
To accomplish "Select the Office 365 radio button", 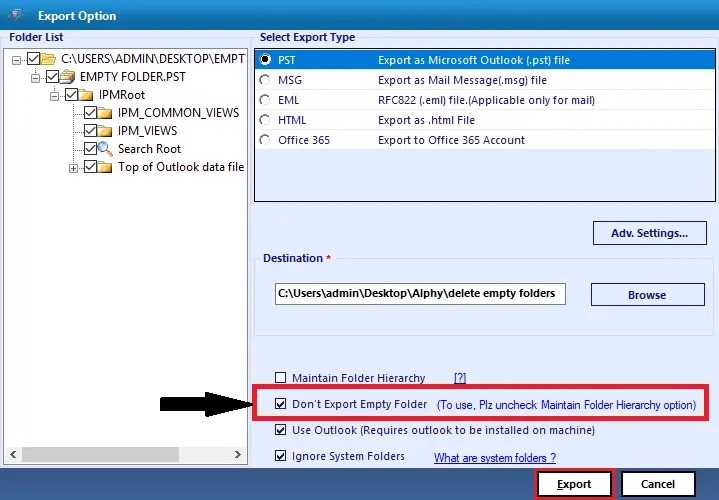I will pyautogui.click(x=265, y=140).
